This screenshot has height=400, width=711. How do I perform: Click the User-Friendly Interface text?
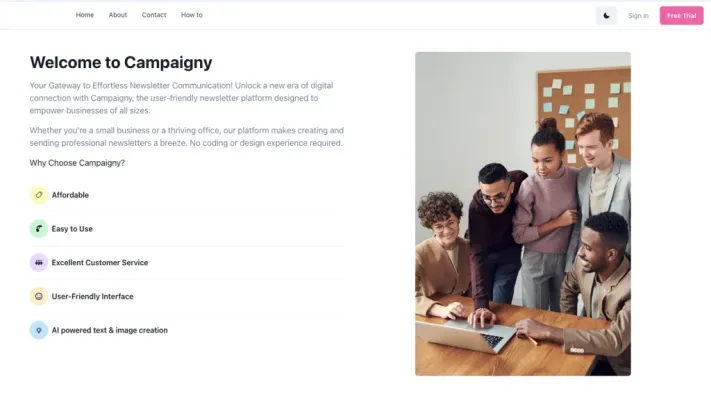(x=93, y=297)
